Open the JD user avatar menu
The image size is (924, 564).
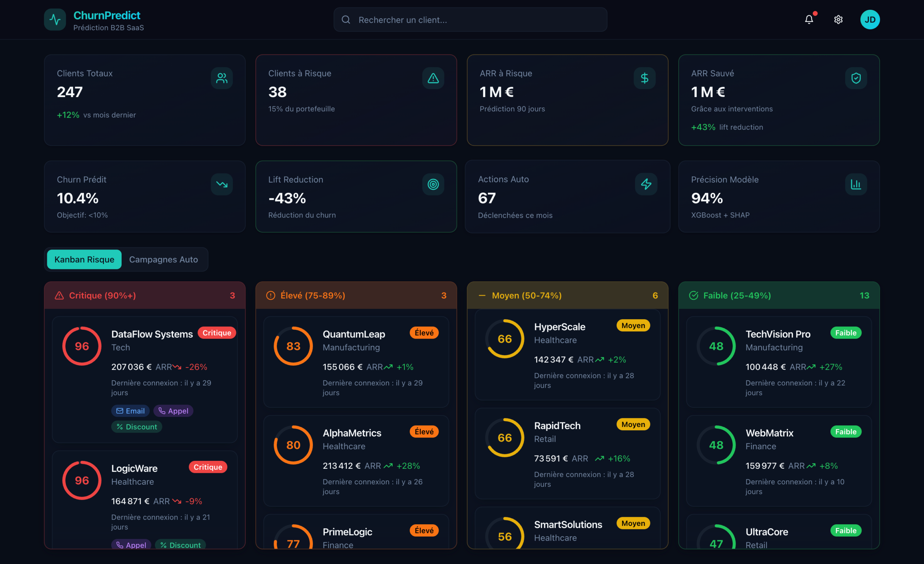click(869, 19)
